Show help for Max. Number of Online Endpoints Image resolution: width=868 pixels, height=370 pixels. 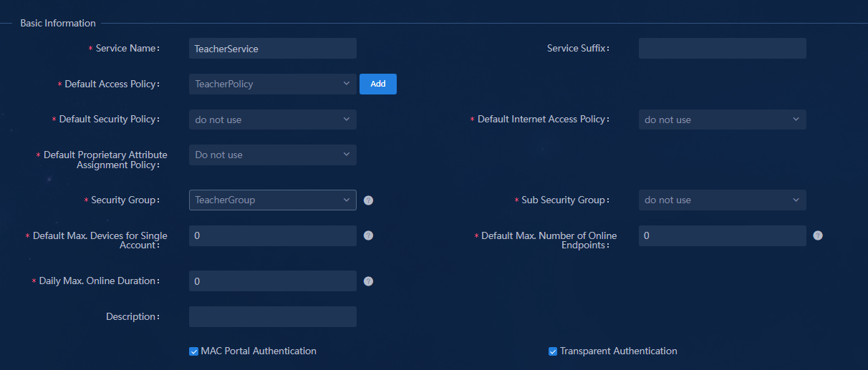pos(818,235)
